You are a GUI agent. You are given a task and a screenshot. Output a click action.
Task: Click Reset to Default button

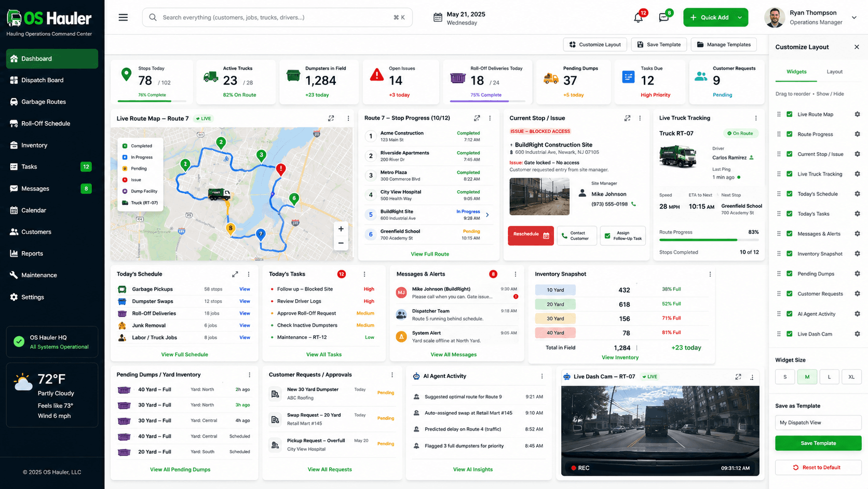coord(818,467)
